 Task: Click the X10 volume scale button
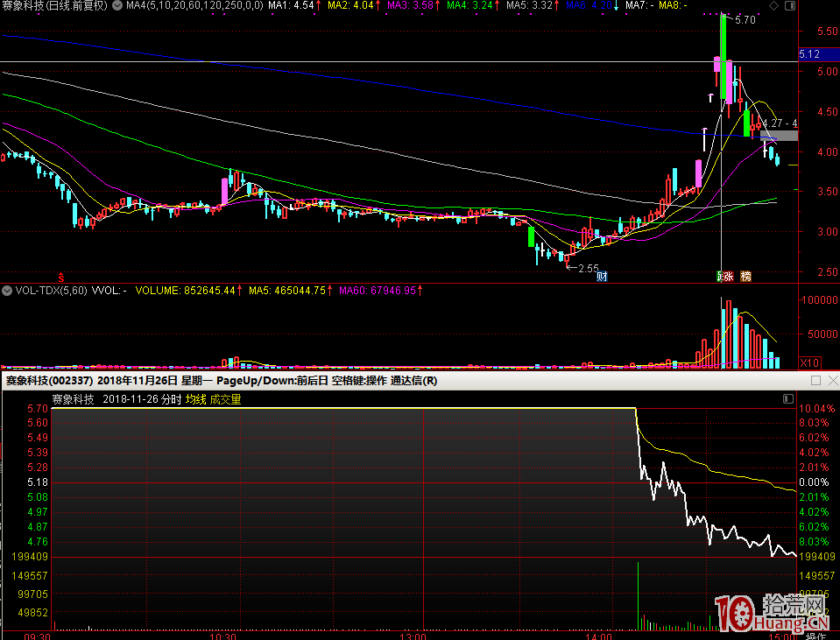[811, 362]
